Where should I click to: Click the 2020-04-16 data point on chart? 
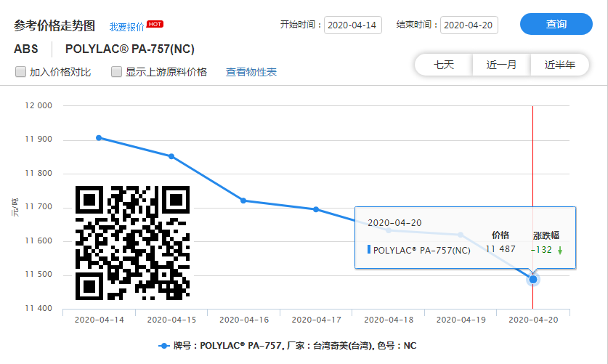point(243,201)
